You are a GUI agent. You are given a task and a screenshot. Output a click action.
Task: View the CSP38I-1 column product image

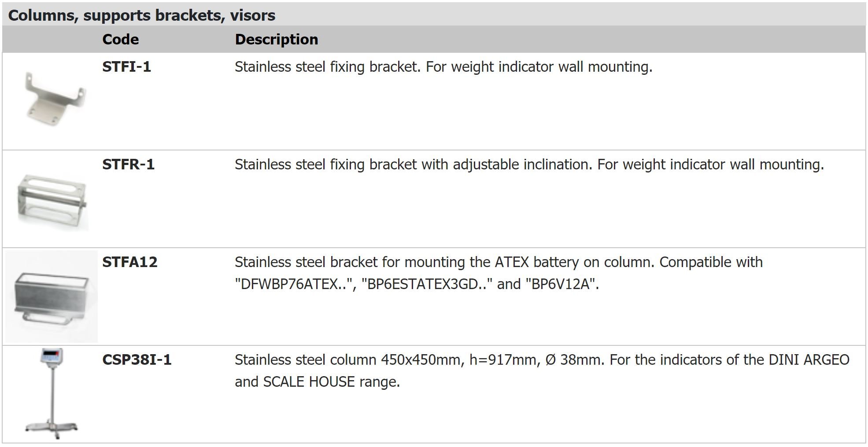[x=52, y=393]
